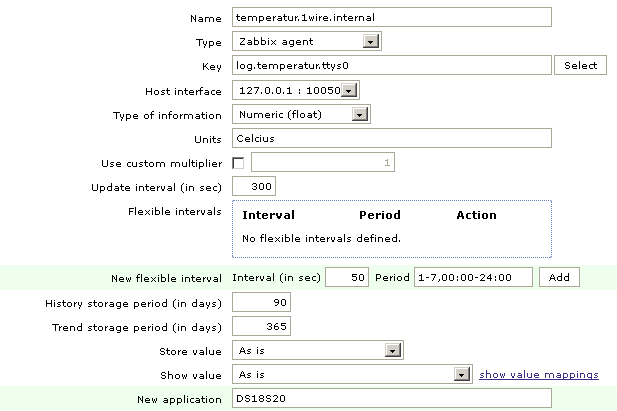The height and width of the screenshot is (411, 617).
Task: Click the Update interval field
Action: point(254,187)
